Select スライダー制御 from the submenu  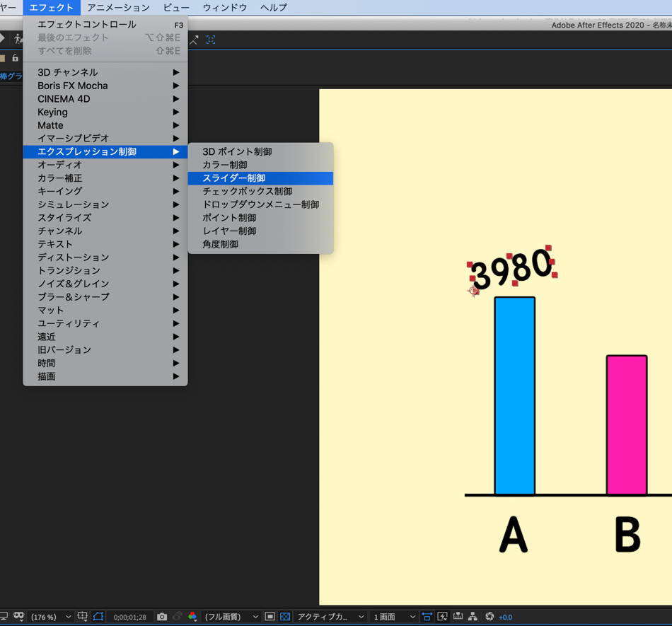260,178
